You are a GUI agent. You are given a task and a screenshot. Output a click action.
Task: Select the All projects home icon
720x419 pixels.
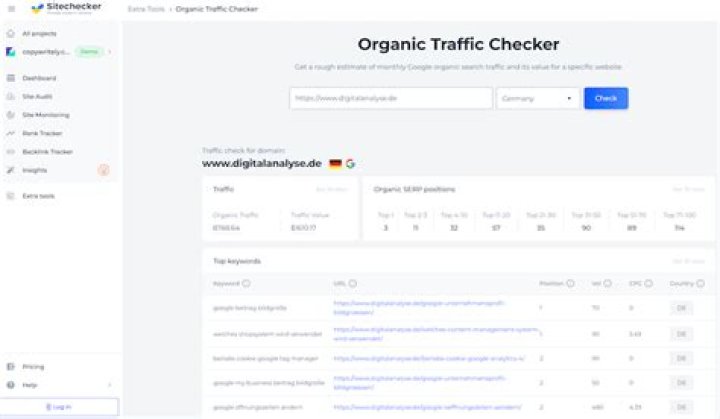coord(11,34)
